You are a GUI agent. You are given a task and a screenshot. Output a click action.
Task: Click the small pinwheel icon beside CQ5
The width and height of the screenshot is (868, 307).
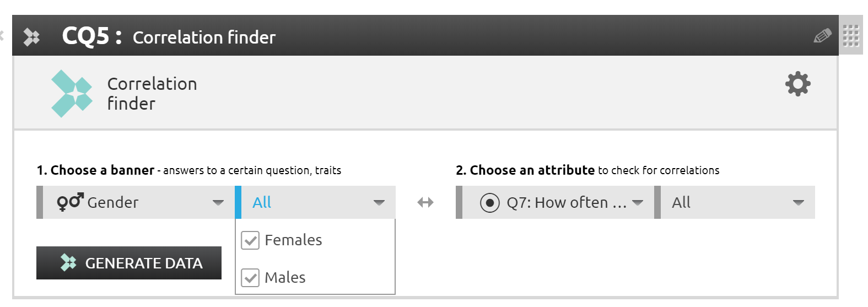[31, 37]
